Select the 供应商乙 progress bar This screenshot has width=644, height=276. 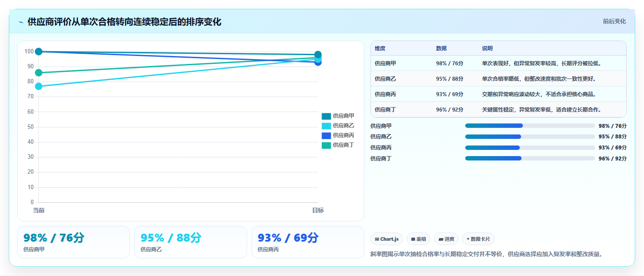click(x=530, y=137)
